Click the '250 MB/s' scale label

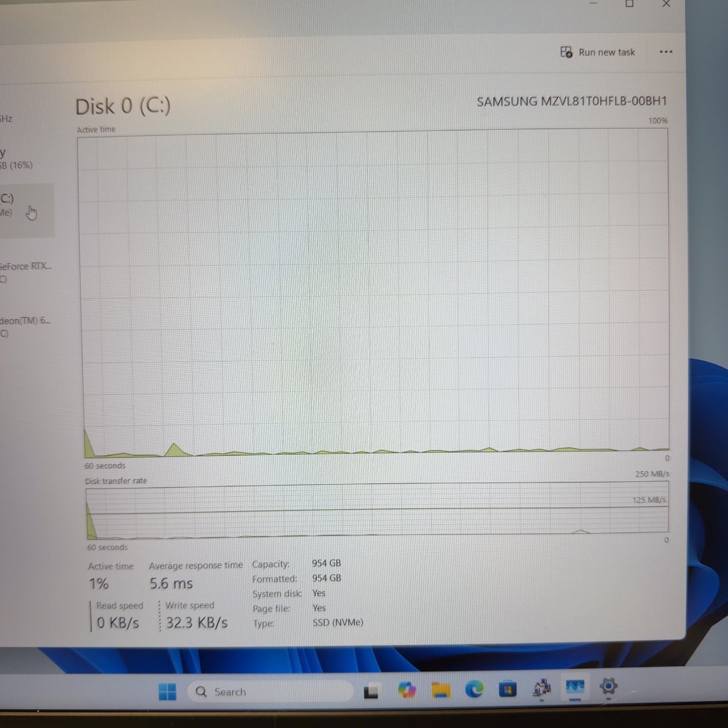[652, 474]
